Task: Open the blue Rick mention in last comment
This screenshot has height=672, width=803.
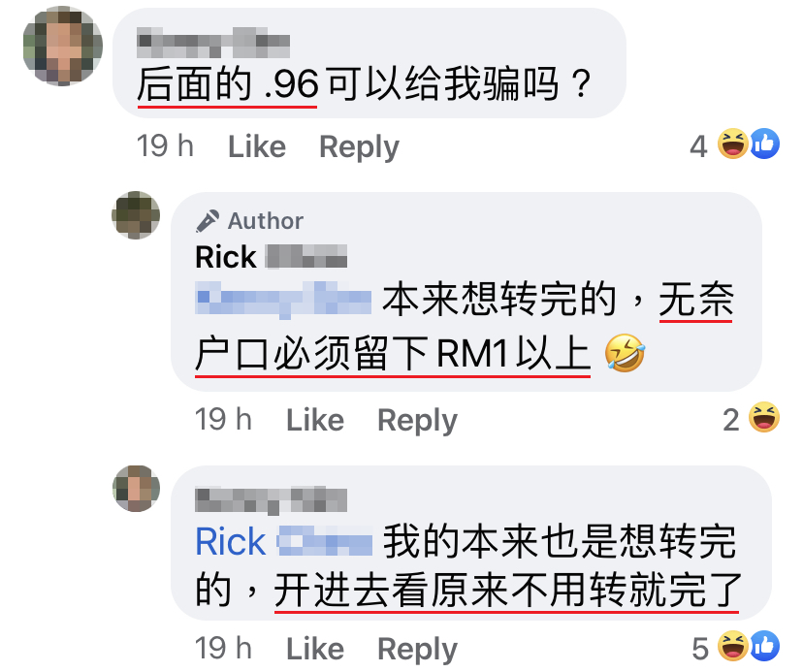Action: coord(284,542)
